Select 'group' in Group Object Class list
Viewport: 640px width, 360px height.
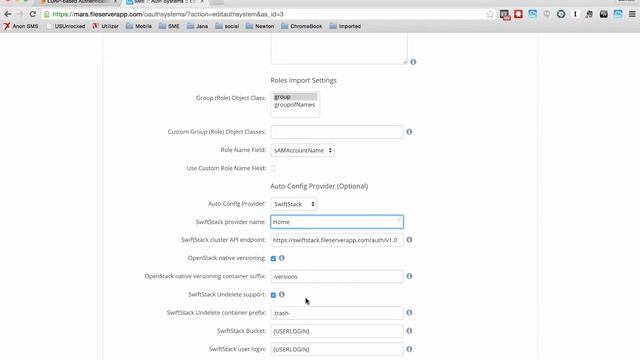click(295, 97)
